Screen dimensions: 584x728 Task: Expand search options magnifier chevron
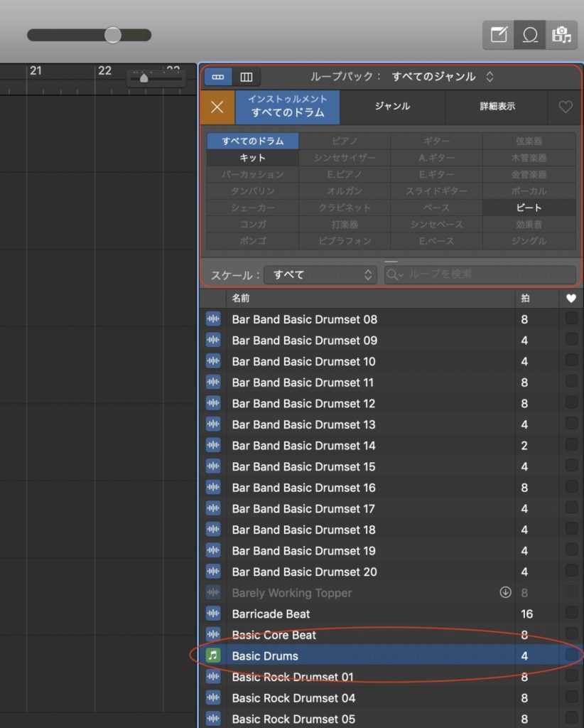[396, 274]
